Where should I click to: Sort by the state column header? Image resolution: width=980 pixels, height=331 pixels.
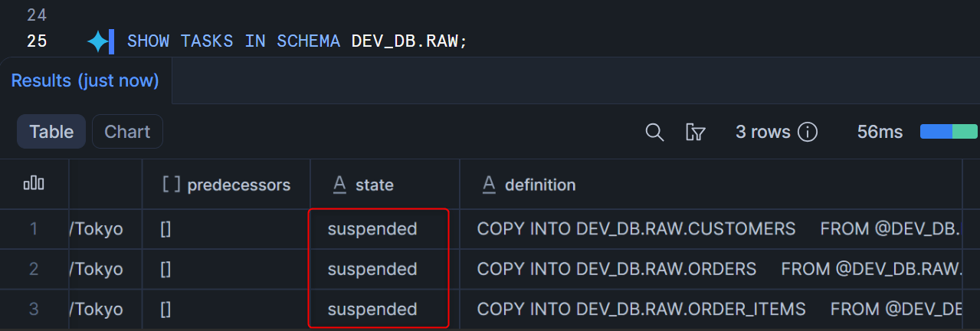point(375,185)
